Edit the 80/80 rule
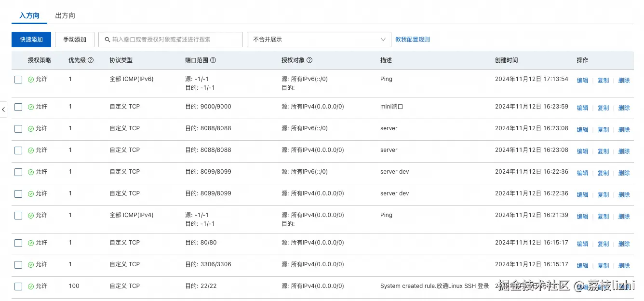Image resolution: width=644 pixels, height=301 pixels. tap(583, 244)
